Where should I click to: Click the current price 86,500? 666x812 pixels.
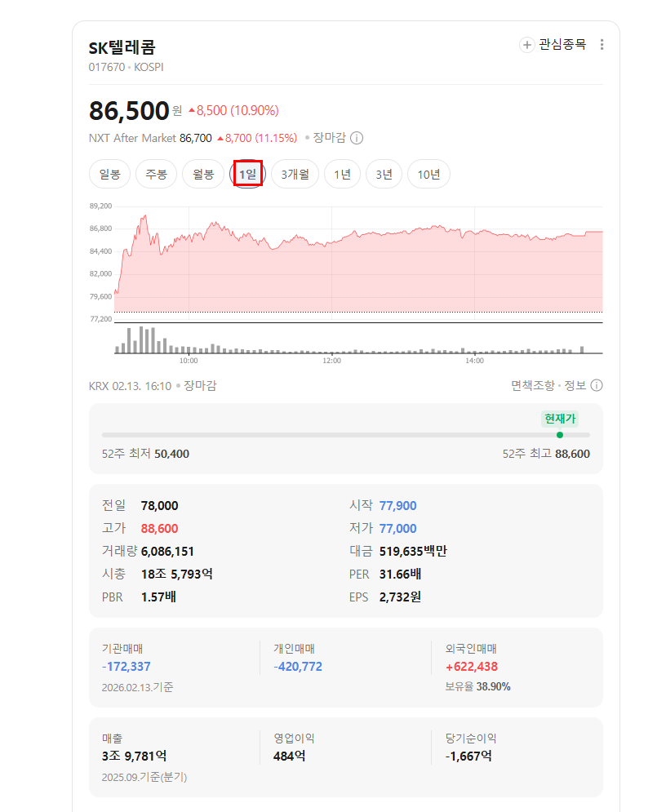click(x=129, y=111)
